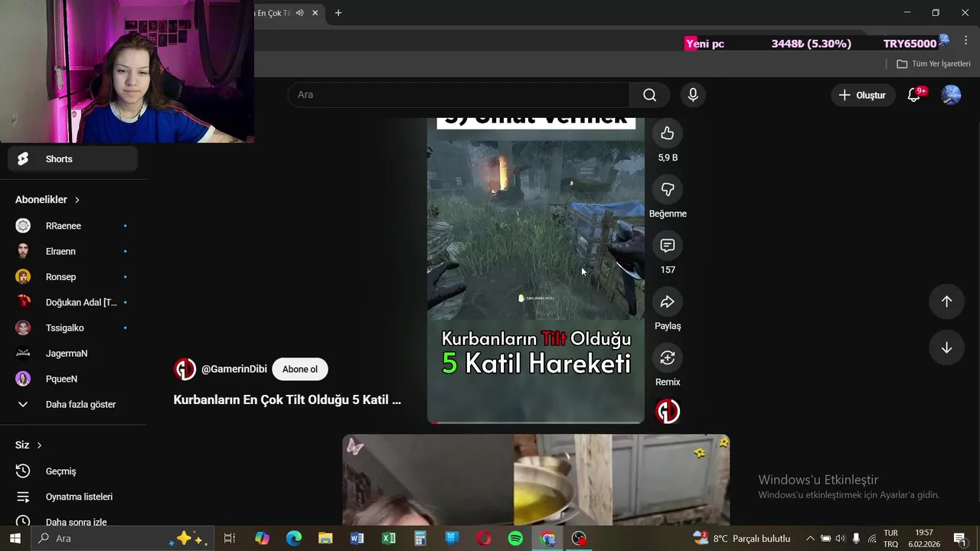This screenshot has width=980, height=551.
Task: Open the Short title Kurbanların En Çok Tilt
Action: (287, 399)
